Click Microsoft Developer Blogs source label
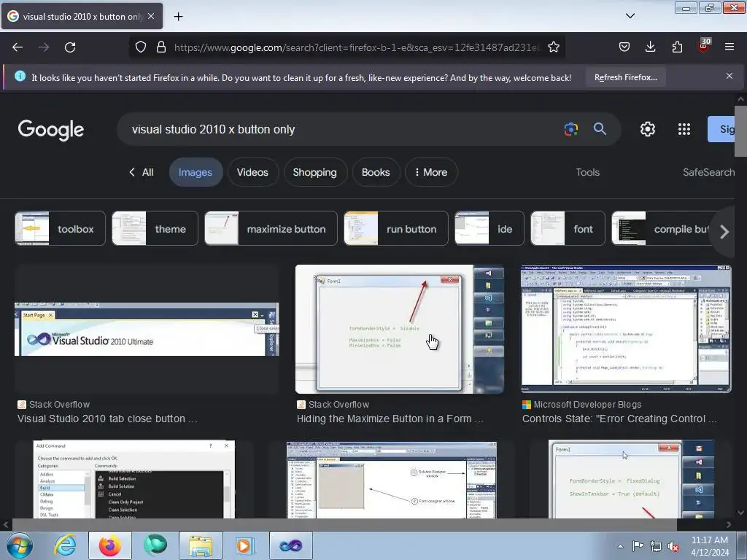This screenshot has width=747, height=560. [x=587, y=404]
